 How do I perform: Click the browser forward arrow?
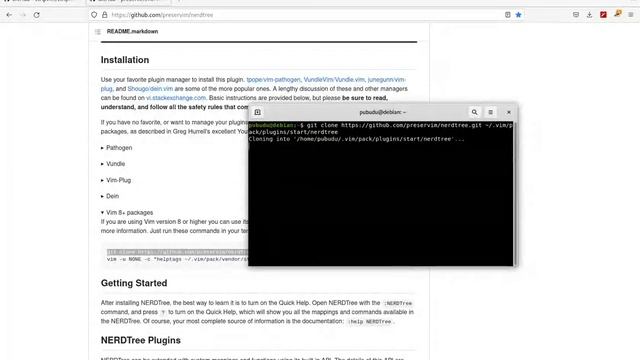pos(23,15)
